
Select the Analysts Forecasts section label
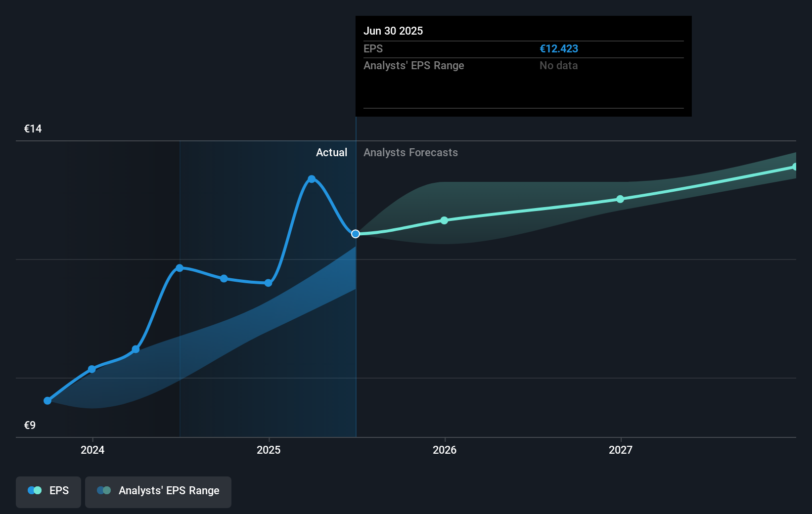(410, 153)
